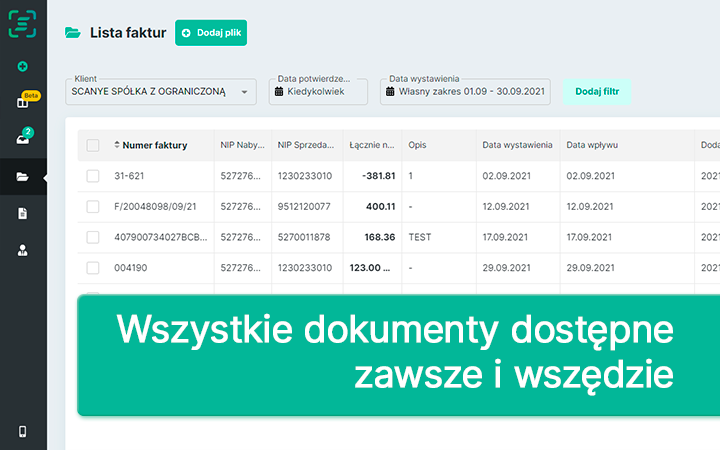
Task: Open invoice number F/20048098/09/21
Action: [x=155, y=207]
